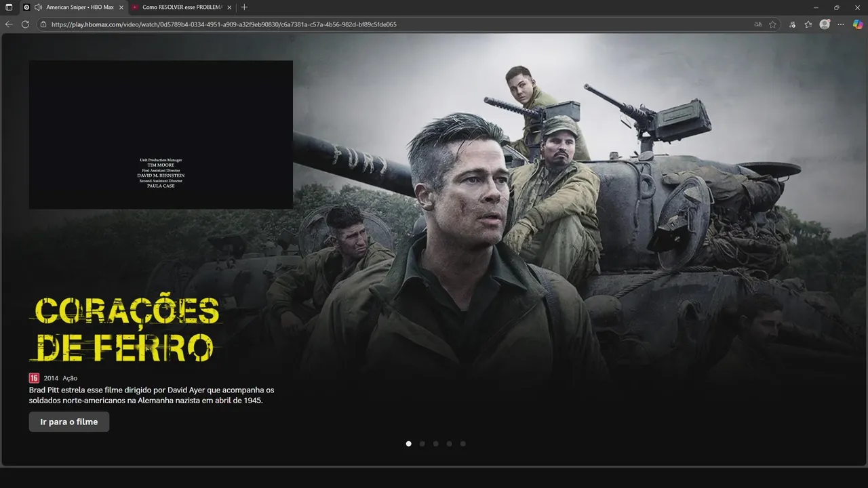Restore down the browser window
This screenshot has width=868, height=488.
[x=836, y=7]
